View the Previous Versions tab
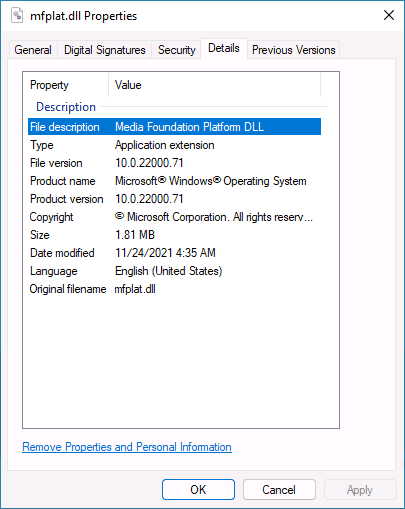This screenshot has width=405, height=509. coord(294,50)
